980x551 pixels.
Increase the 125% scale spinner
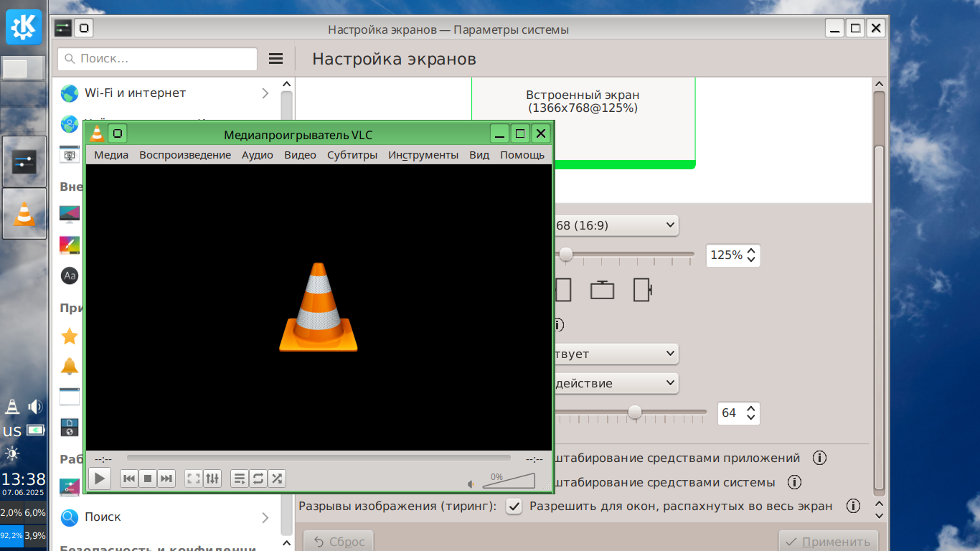(x=751, y=250)
